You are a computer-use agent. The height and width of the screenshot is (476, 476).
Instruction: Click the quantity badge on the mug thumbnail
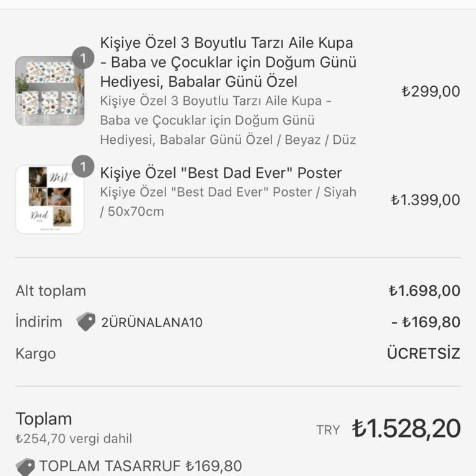(83, 58)
